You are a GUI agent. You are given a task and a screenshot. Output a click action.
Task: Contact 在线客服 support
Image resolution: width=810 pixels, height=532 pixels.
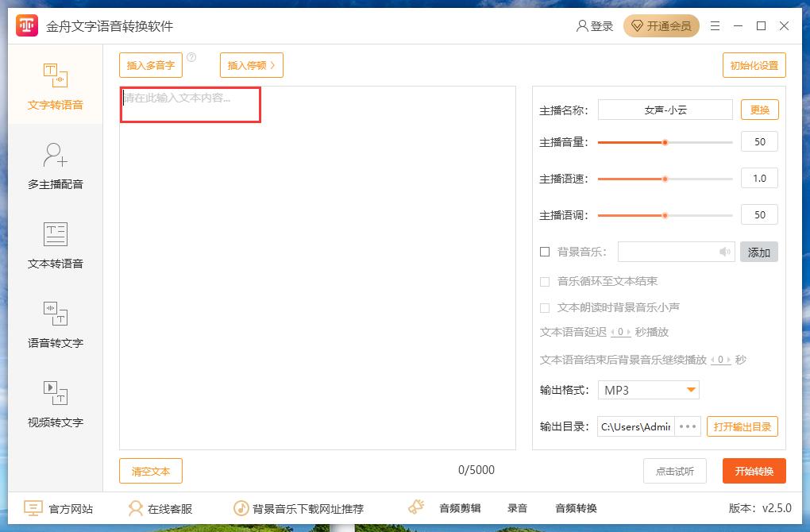(160, 509)
